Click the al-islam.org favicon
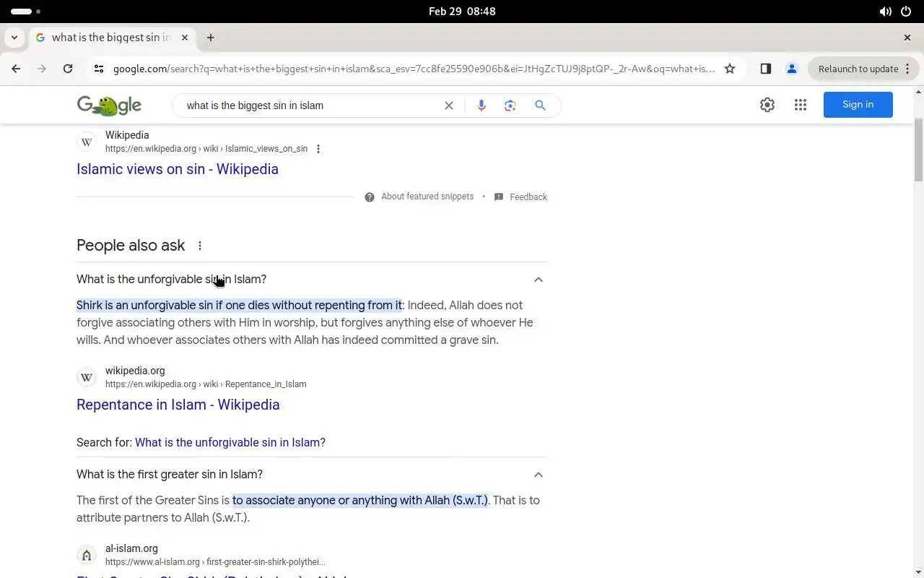The image size is (924, 578). [x=87, y=555]
